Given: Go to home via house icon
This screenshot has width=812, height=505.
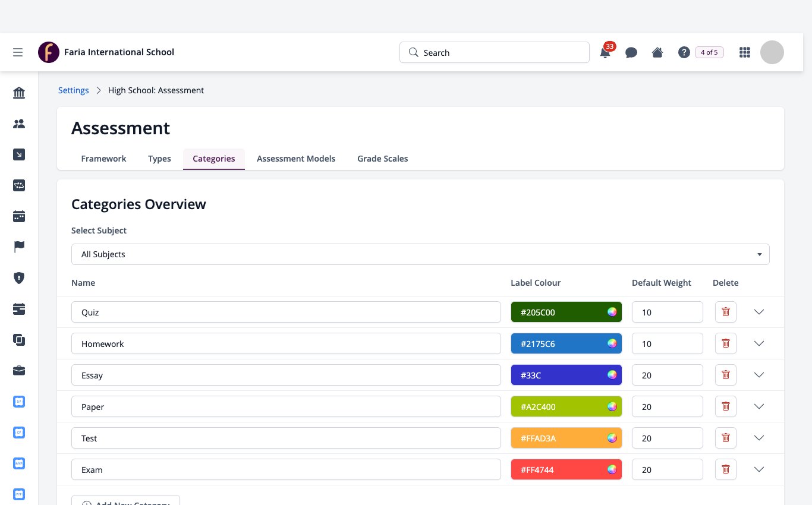Looking at the screenshot, I should pos(657,52).
